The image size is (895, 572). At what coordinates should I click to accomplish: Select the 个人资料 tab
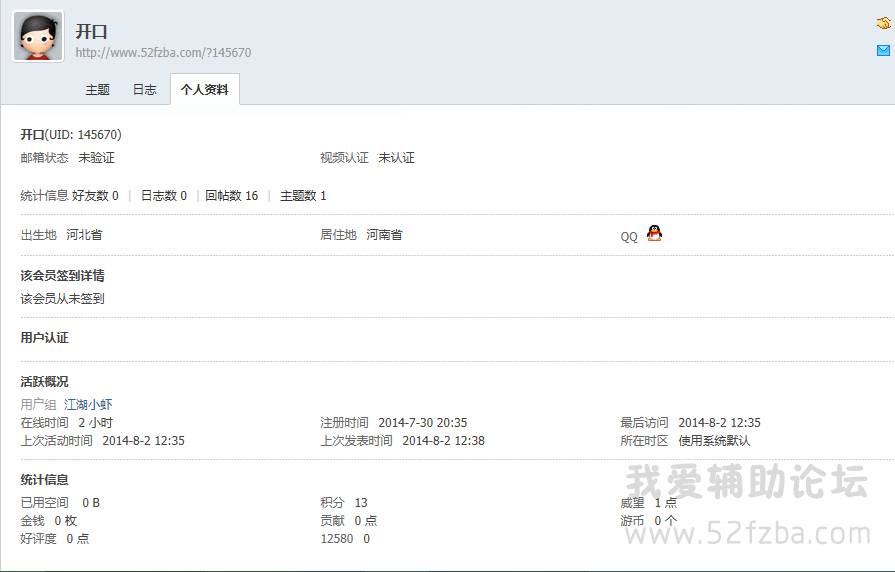click(204, 90)
